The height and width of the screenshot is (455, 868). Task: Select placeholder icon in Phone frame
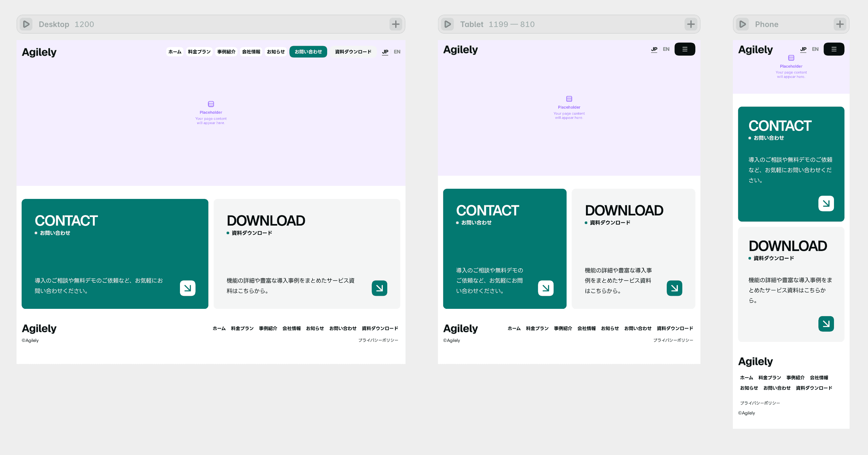click(x=791, y=58)
